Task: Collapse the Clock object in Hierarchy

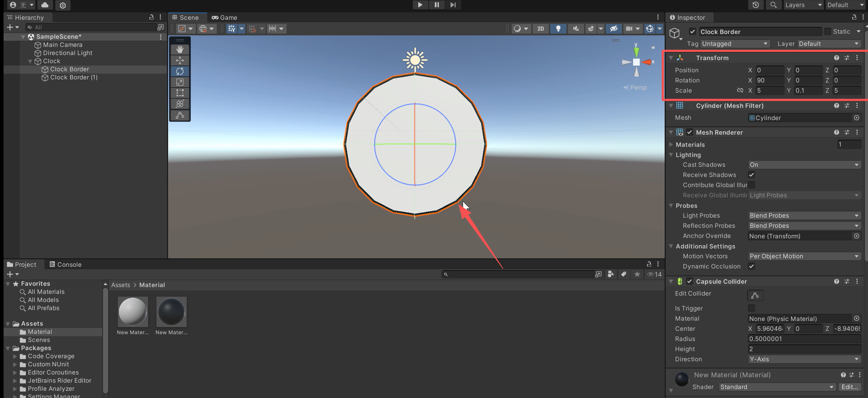Action: [30, 61]
